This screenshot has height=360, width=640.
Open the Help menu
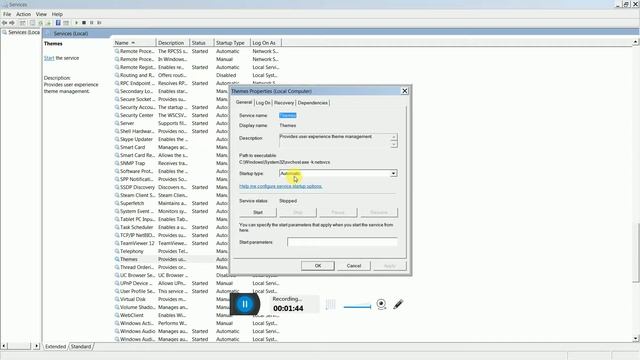(57, 14)
